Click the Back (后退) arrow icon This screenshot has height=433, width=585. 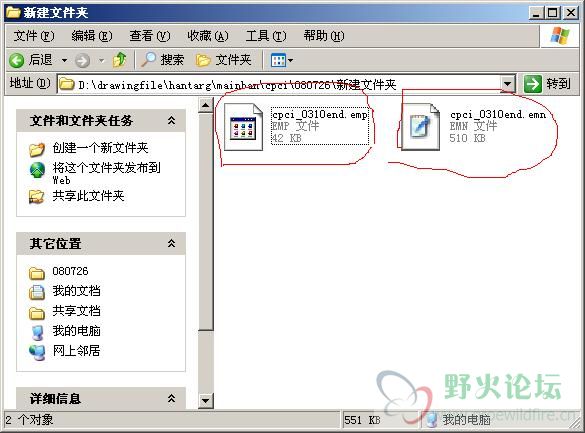[17, 60]
